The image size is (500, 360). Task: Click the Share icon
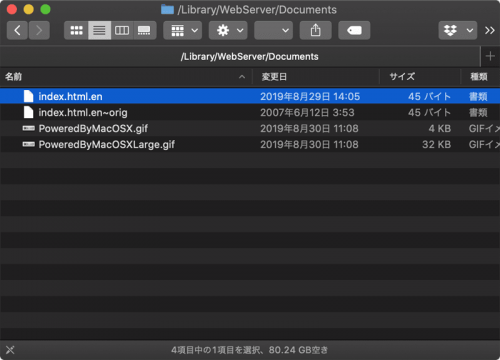point(316,30)
